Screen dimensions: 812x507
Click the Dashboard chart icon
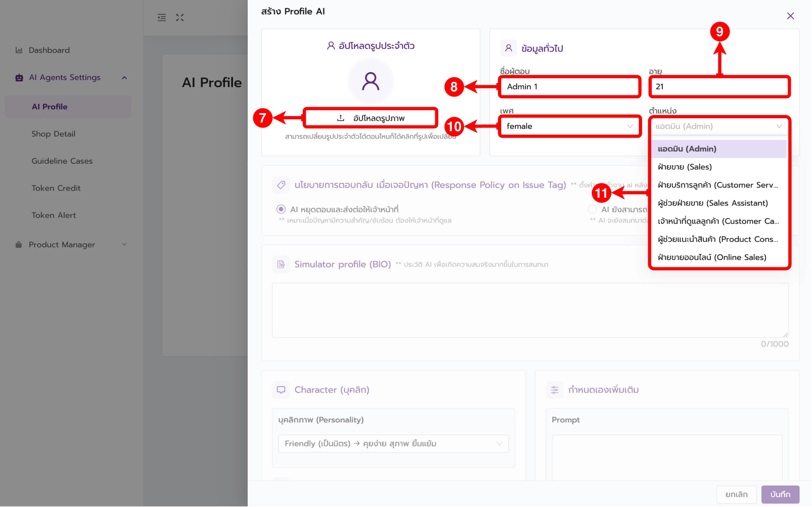pos(19,50)
